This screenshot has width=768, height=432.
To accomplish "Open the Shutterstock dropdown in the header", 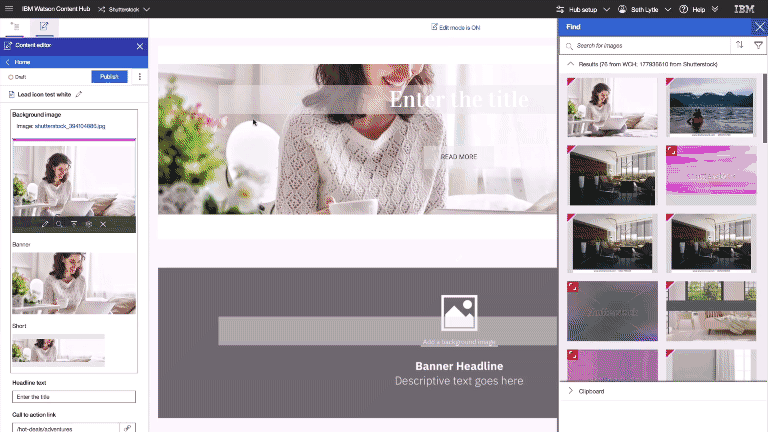I will coord(146,9).
